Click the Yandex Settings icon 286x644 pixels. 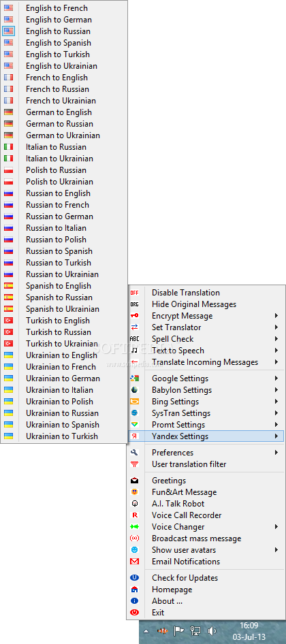[134, 436]
